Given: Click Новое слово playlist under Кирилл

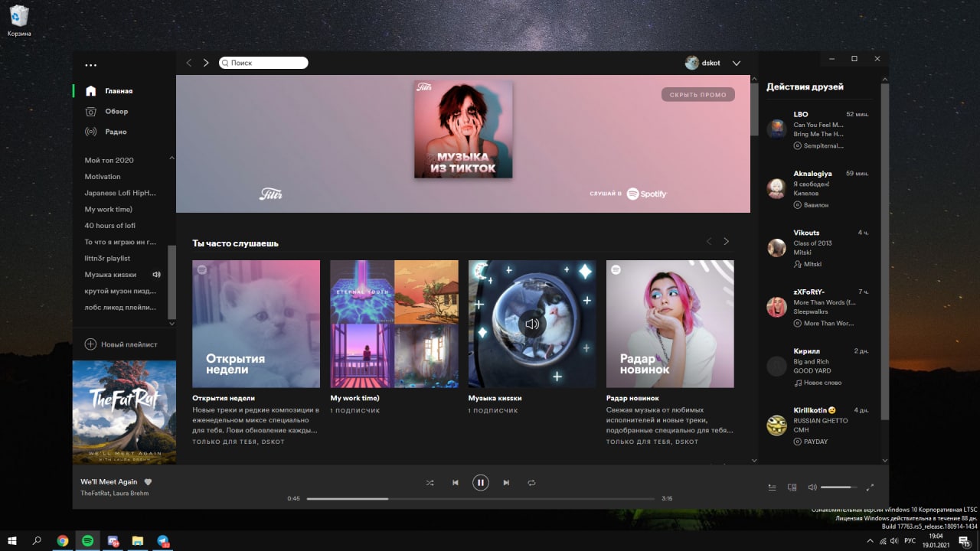Looking at the screenshot, I should [822, 383].
